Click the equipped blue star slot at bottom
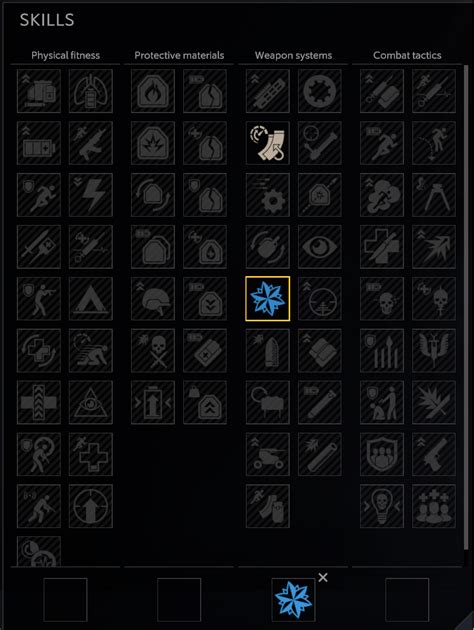Image resolution: width=474 pixels, height=630 pixels. [x=293, y=600]
